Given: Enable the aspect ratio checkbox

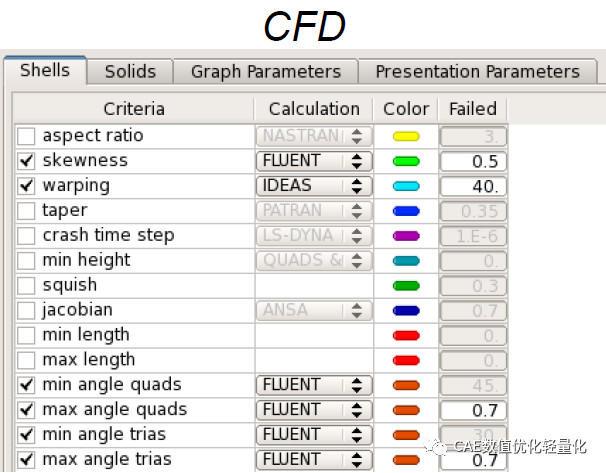Looking at the screenshot, I should coord(27,136).
